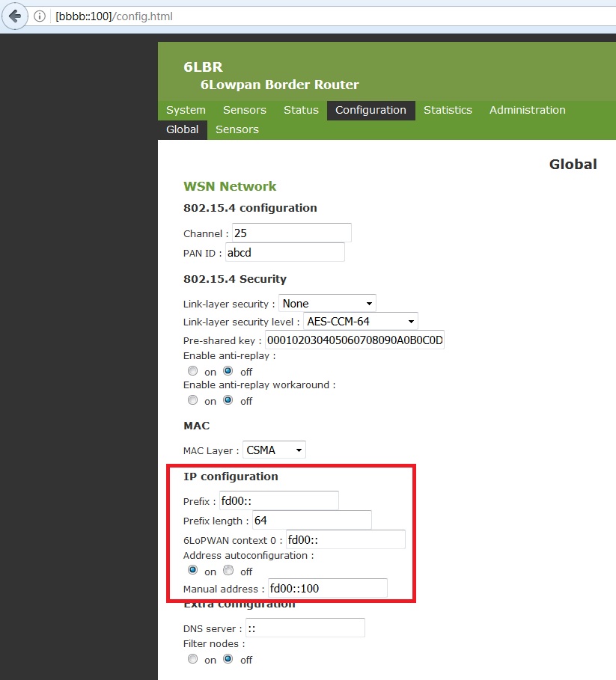Open the MAC Layer dropdown
Viewport: 616px width, 680px height.
pos(274,450)
